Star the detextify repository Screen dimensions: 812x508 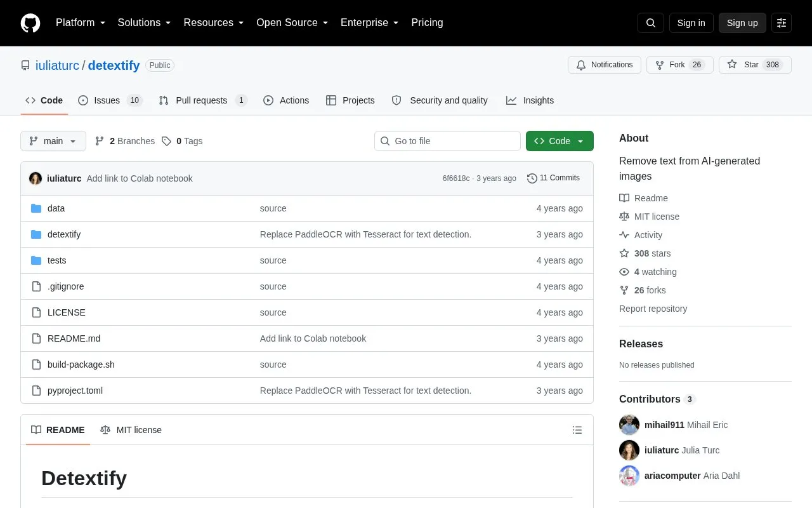(755, 65)
